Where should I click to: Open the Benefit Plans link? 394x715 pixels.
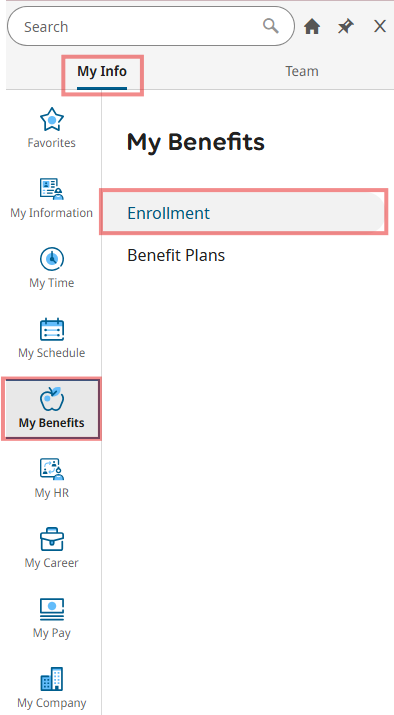tap(176, 255)
